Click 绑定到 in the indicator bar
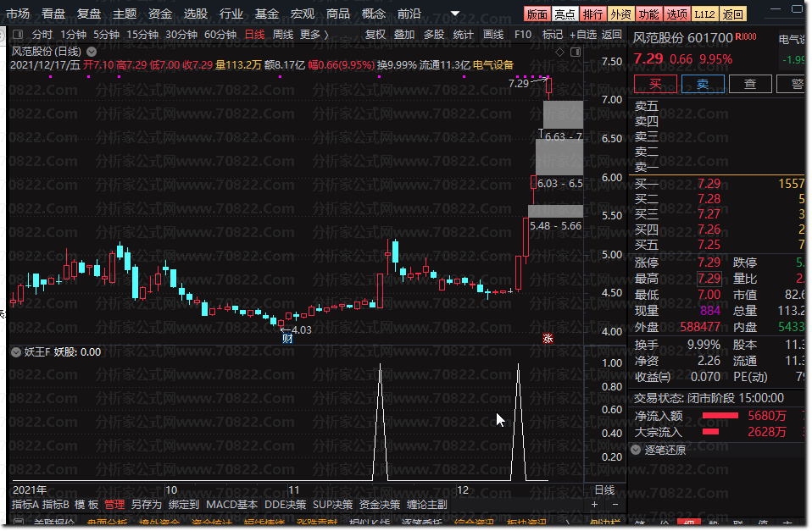 [x=184, y=505]
